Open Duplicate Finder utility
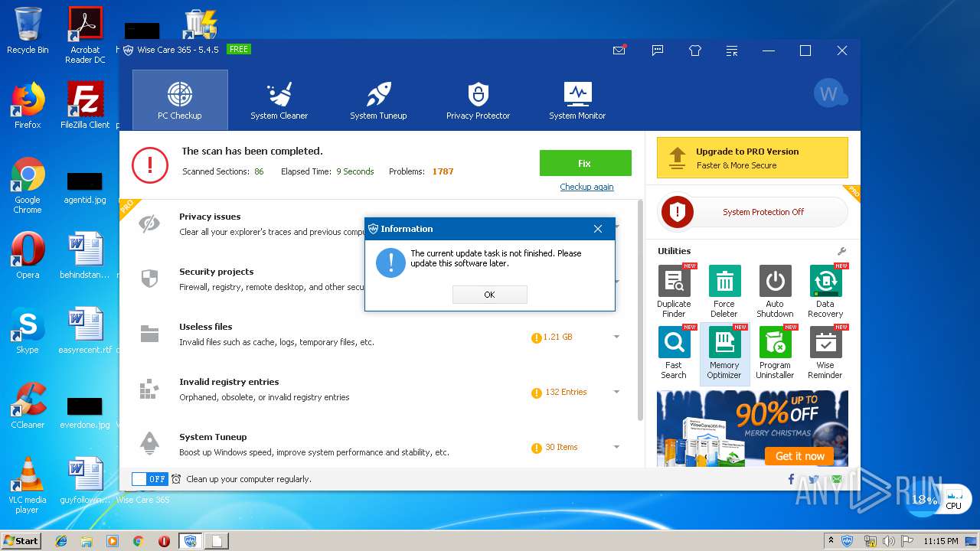 pos(674,291)
